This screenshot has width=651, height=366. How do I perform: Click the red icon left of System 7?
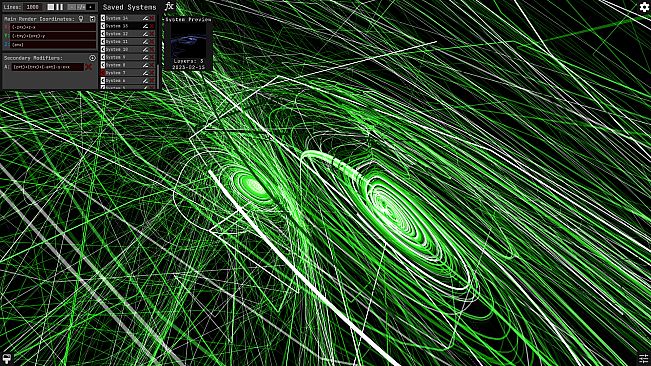click(103, 73)
